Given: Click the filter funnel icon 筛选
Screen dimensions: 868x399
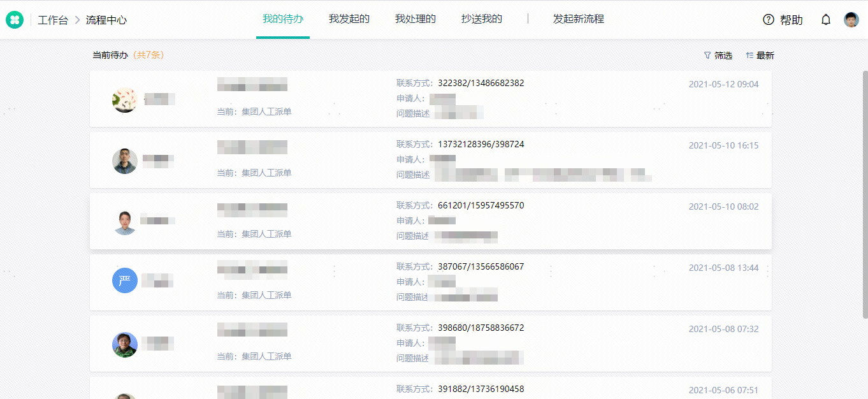Looking at the screenshot, I should coord(707,55).
